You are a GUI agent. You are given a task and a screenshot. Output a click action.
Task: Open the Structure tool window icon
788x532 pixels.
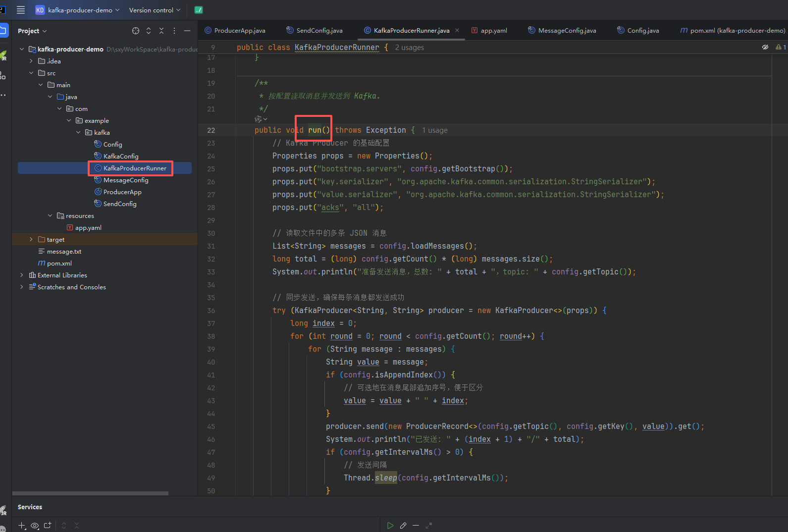[x=3, y=75]
